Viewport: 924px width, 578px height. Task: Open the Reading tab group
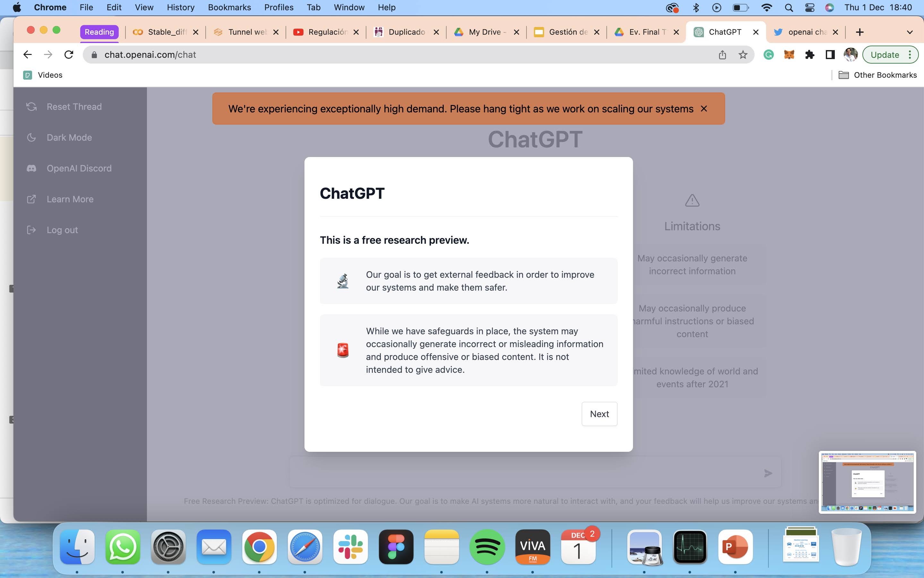tap(99, 32)
